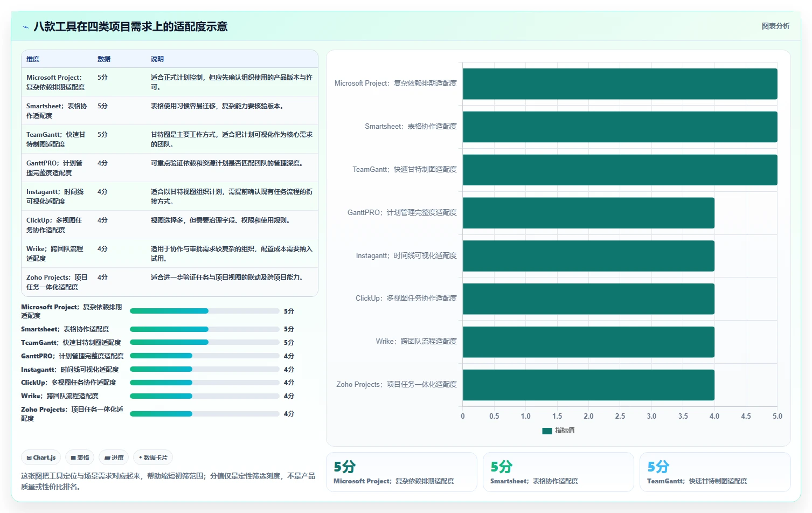
Task: Click the 5分 score in the Smartsheet table row
Action: (102, 106)
